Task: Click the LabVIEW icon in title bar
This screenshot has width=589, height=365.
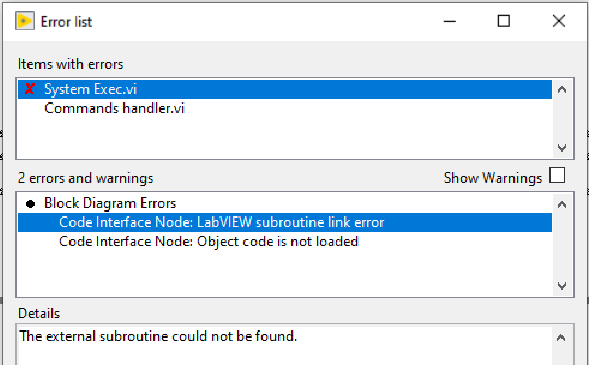Action: click(x=25, y=21)
